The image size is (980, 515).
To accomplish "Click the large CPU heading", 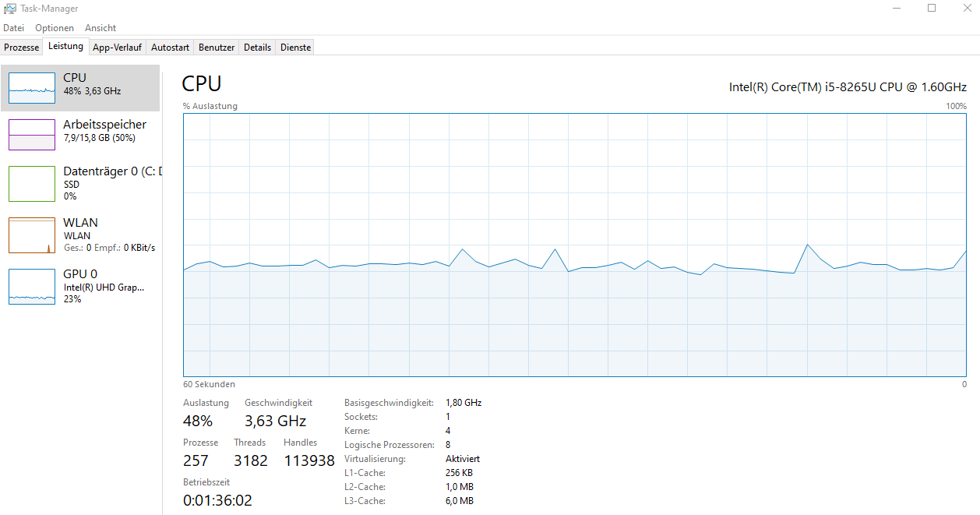I will pyautogui.click(x=202, y=83).
